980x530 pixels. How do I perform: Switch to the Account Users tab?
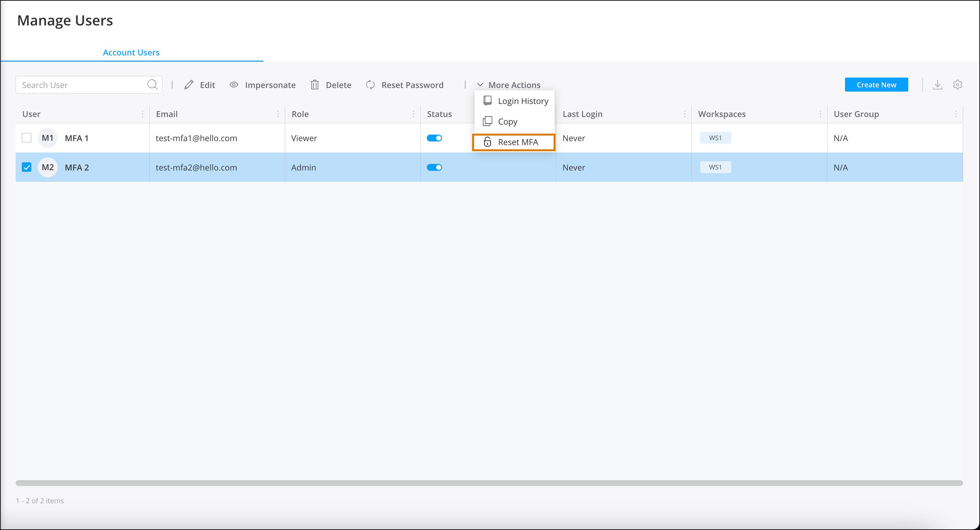tap(131, 52)
